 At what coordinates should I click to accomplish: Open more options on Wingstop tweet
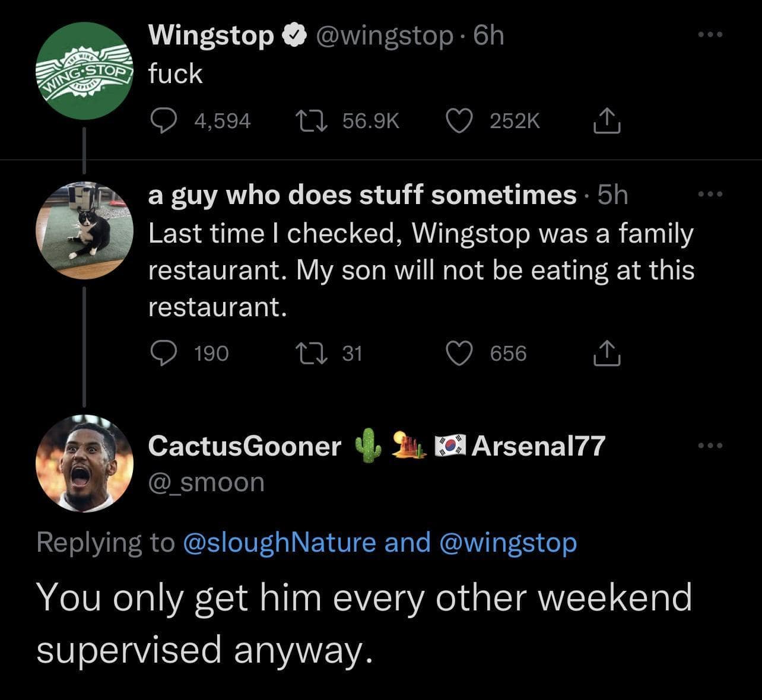pyautogui.click(x=710, y=36)
